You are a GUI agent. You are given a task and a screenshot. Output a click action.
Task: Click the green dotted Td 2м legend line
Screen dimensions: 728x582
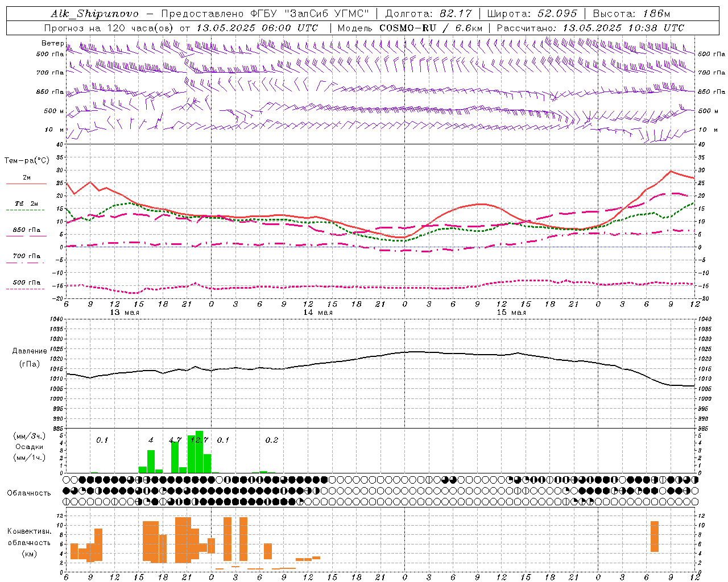pos(26,210)
